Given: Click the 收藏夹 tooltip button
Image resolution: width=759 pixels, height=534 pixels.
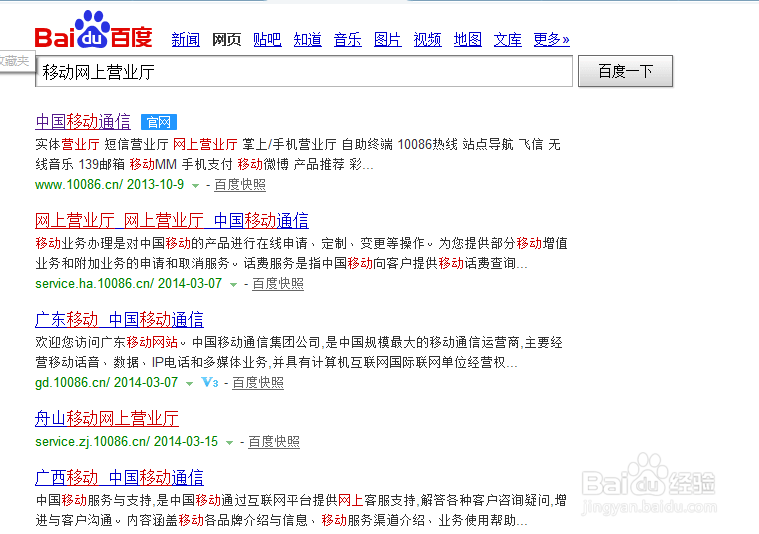Looking at the screenshot, I should click(x=16, y=61).
